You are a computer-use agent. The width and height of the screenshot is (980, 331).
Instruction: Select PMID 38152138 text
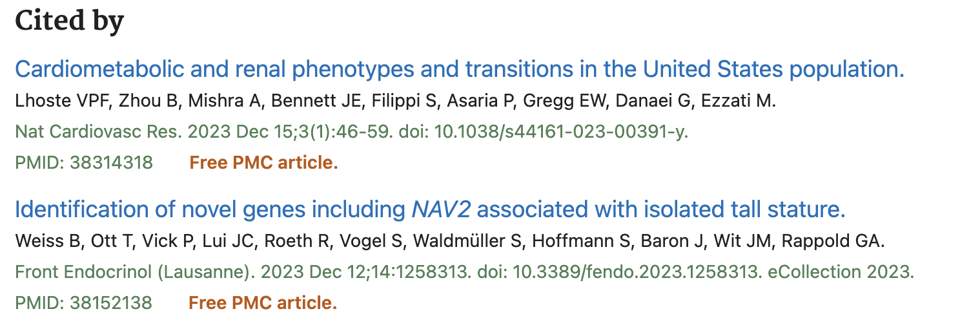click(x=84, y=302)
